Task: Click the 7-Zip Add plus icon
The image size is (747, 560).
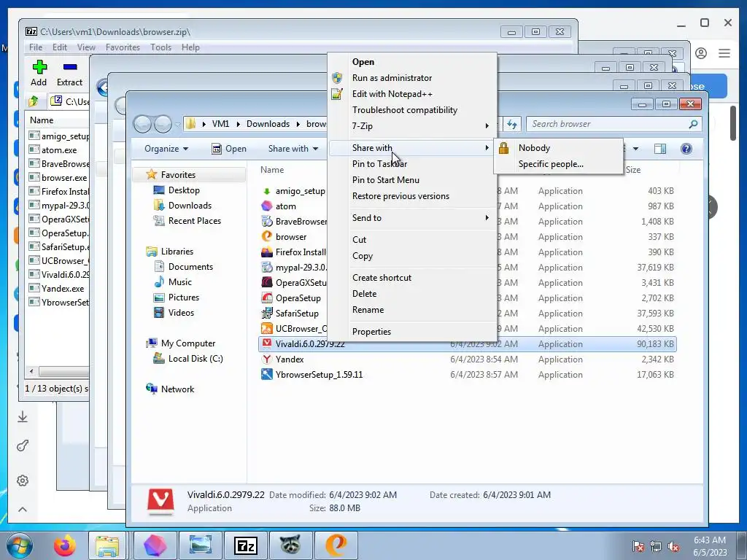Action: [x=39, y=66]
